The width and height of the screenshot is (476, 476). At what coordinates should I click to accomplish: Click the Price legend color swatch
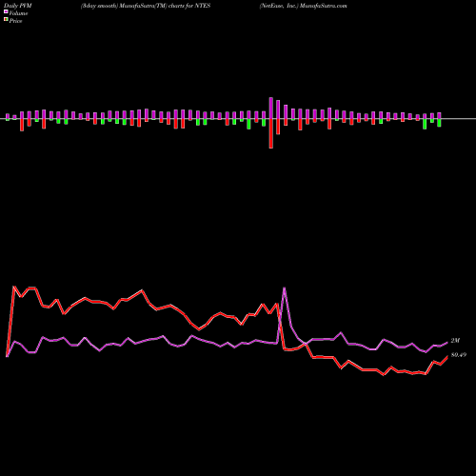[x=6, y=20]
